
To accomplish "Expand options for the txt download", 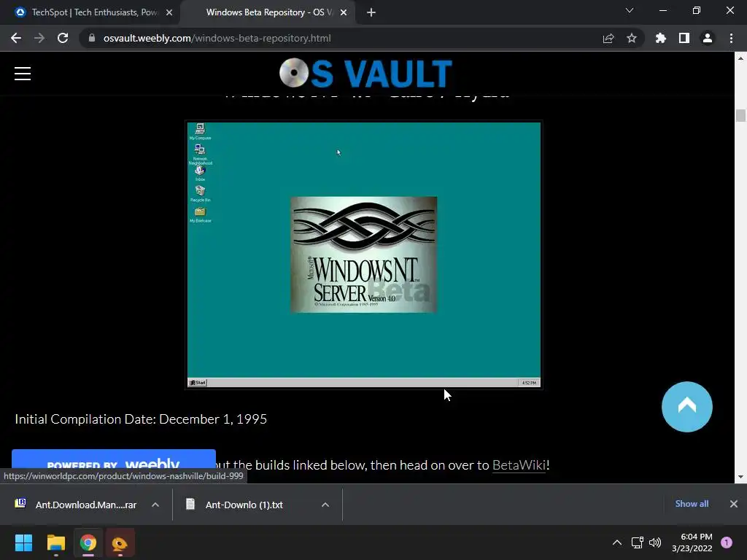I will (325, 505).
